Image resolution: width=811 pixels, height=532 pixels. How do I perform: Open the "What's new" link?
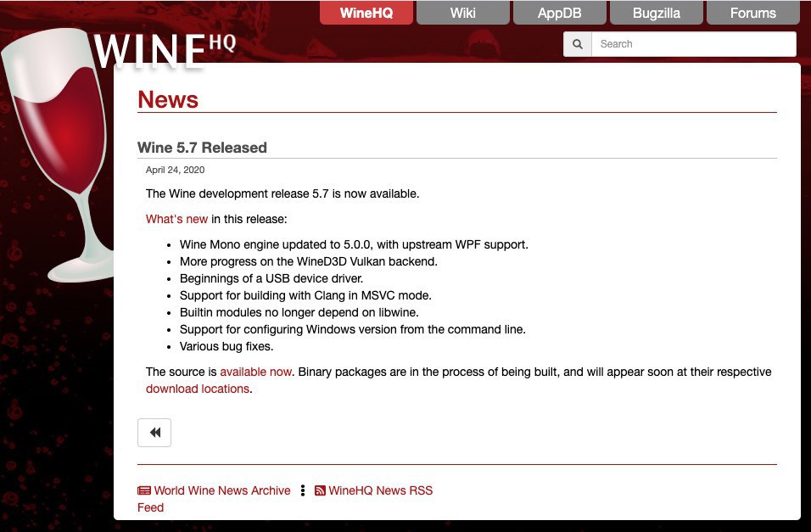177,219
